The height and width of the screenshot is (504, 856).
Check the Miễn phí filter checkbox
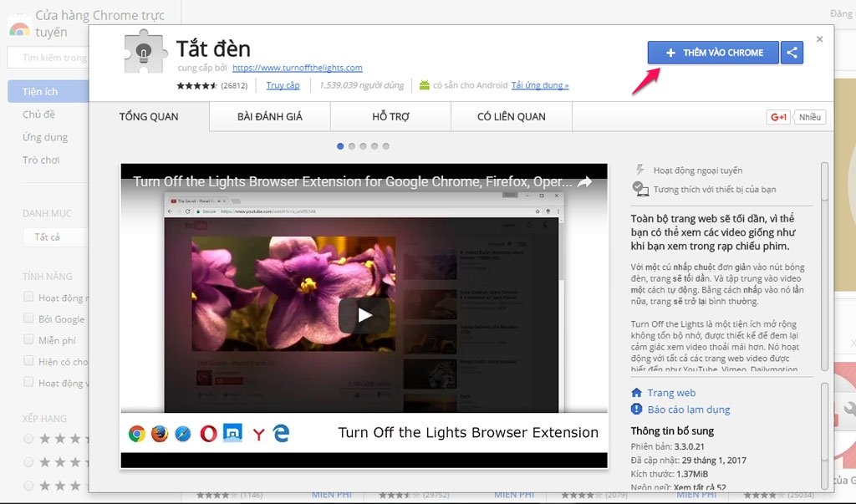[x=29, y=340]
